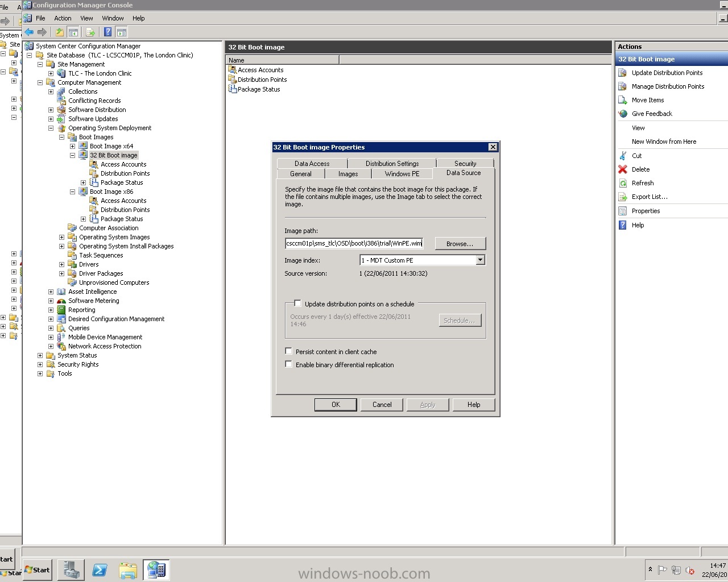Click the Browse button for image path
Screen dimensions: 728x582
(x=460, y=243)
